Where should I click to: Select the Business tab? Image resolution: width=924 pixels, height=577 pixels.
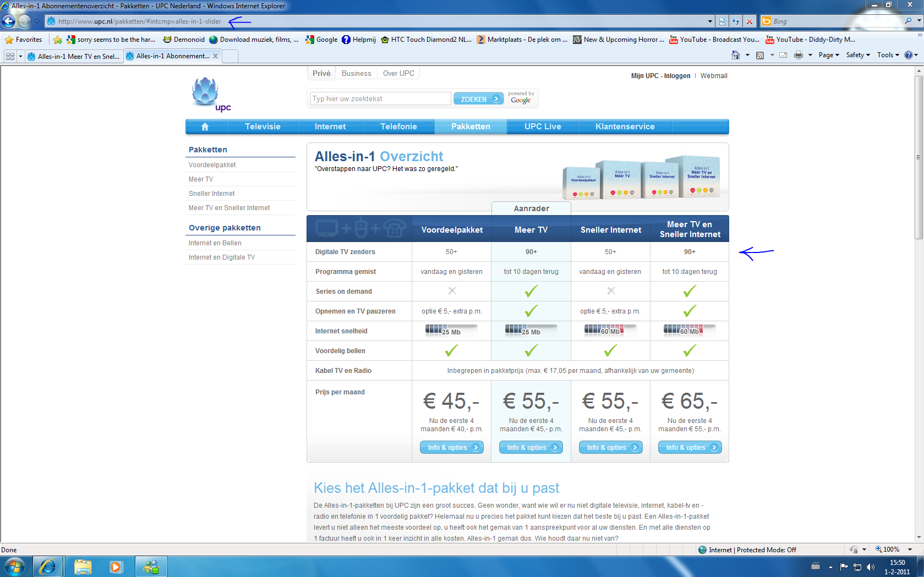pos(356,73)
